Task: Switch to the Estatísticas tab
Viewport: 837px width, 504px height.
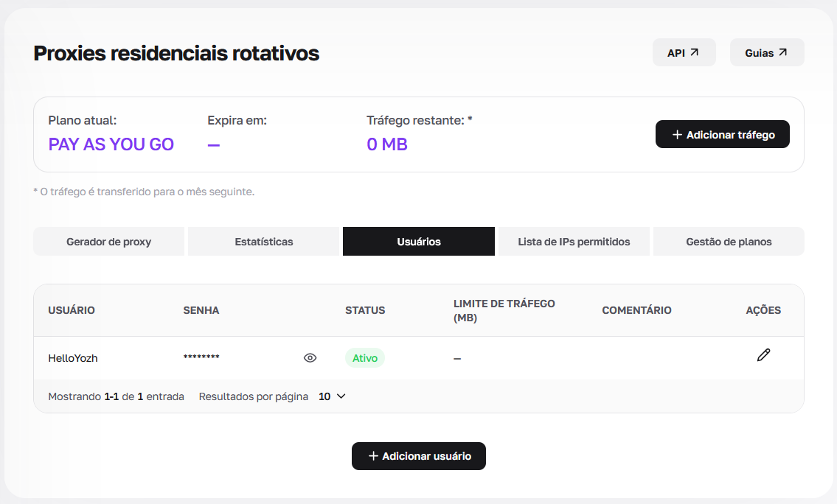Action: point(264,242)
